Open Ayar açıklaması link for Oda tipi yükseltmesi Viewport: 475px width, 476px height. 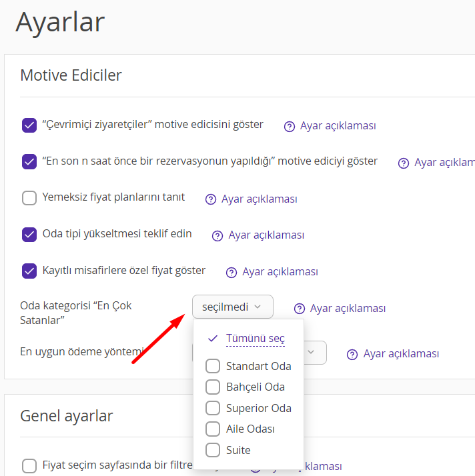click(266, 235)
